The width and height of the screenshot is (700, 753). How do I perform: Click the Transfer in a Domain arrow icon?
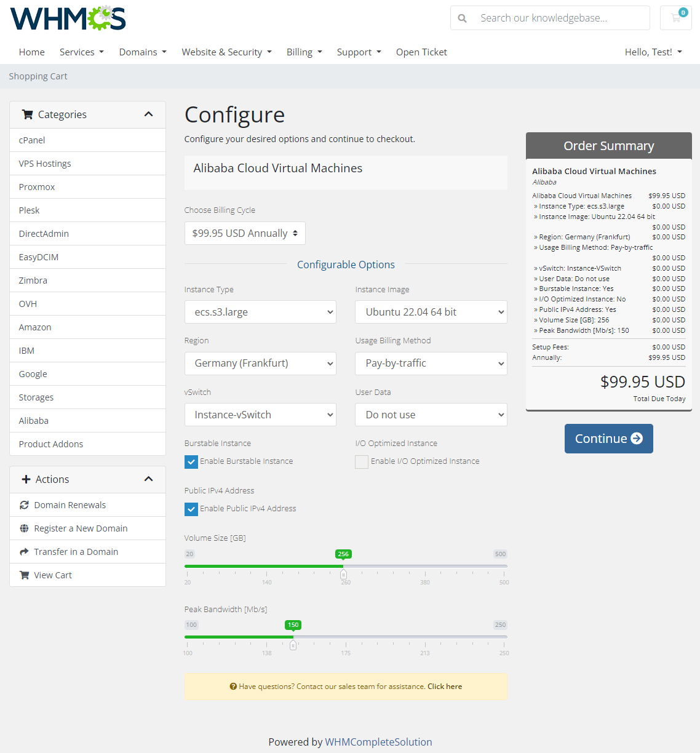(25, 552)
